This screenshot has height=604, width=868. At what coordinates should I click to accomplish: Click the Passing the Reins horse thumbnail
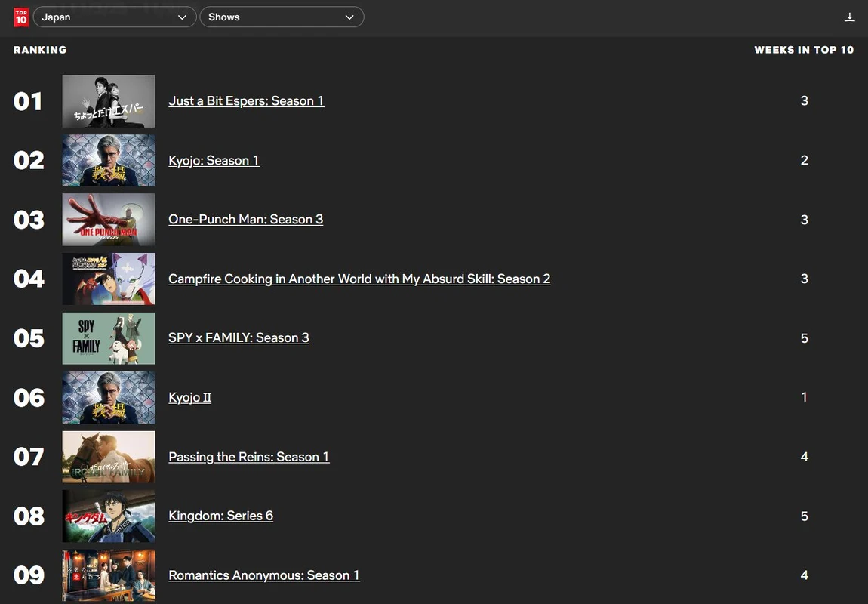[x=109, y=457]
